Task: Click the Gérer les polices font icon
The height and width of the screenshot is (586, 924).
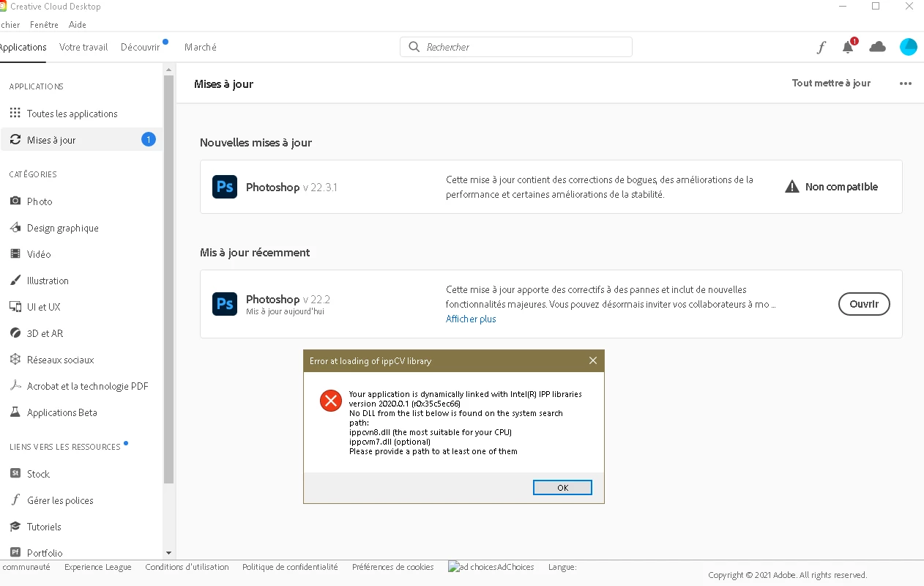Action: pos(15,500)
